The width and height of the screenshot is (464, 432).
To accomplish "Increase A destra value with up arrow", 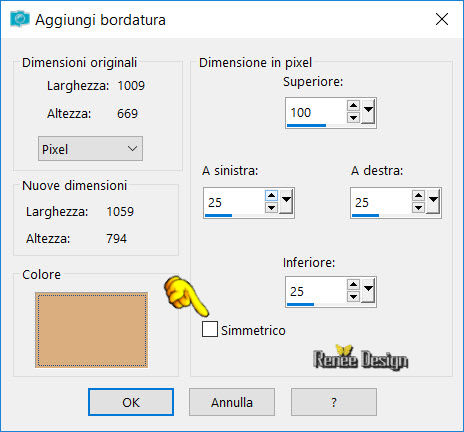I will point(418,196).
